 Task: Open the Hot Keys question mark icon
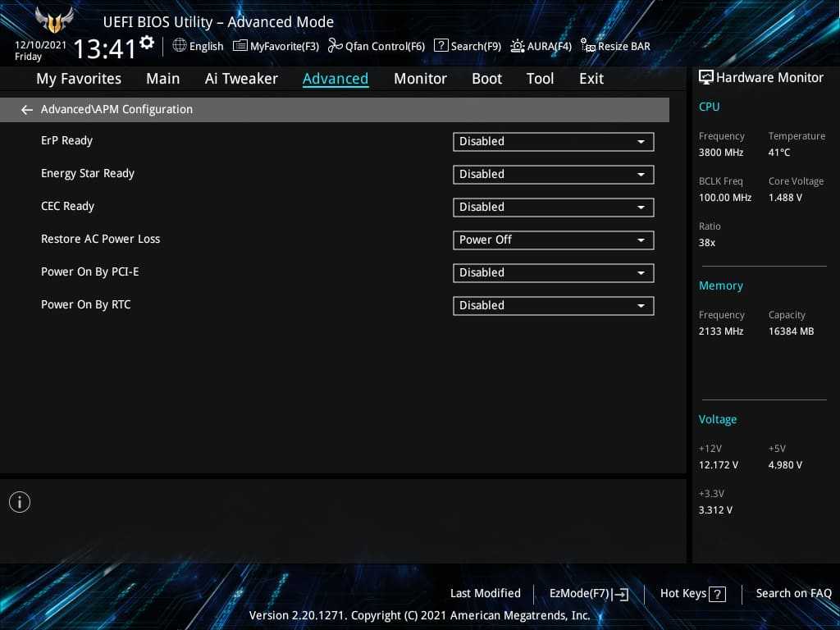(x=717, y=594)
